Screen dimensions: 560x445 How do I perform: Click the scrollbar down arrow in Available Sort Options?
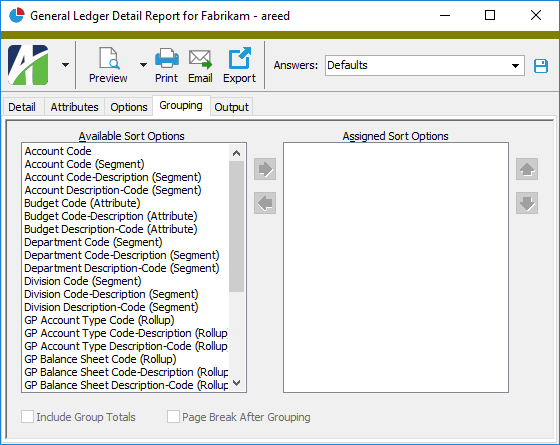coord(236,383)
